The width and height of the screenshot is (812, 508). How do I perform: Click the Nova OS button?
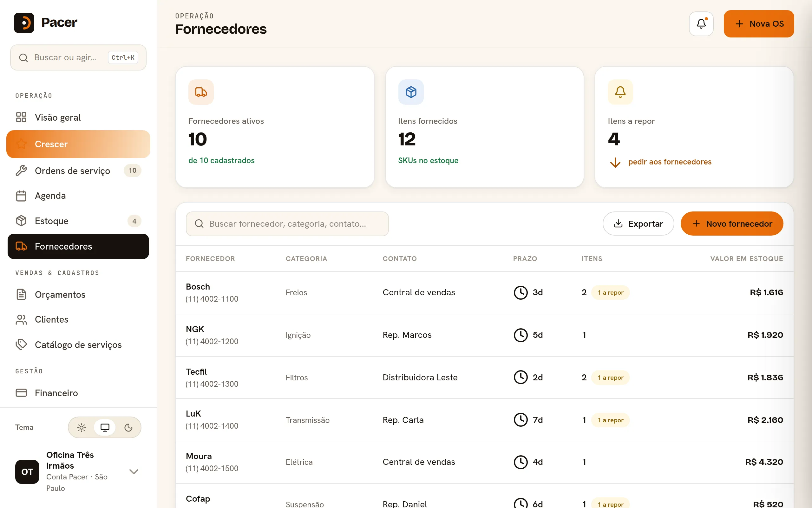759,23
